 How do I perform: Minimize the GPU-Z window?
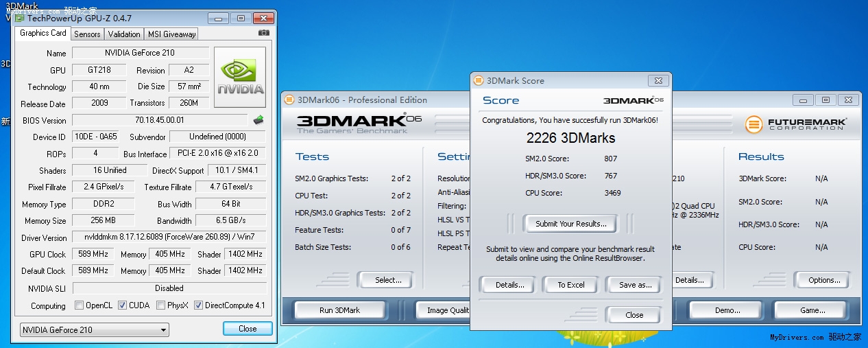click(x=217, y=19)
